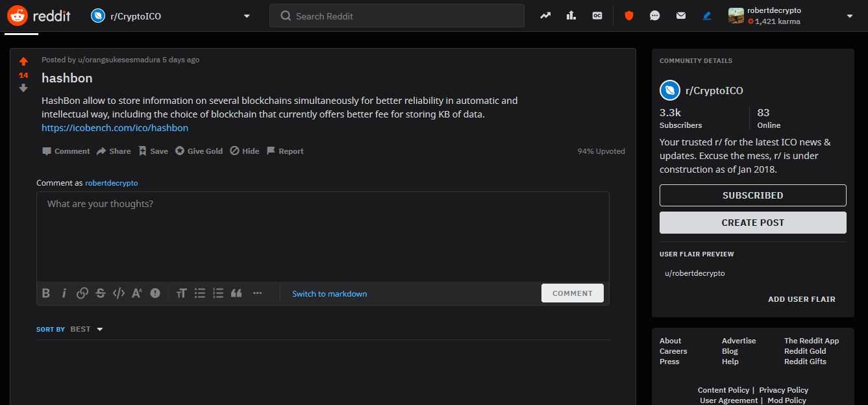
Task: Open the Press footer link
Action: [x=669, y=362]
